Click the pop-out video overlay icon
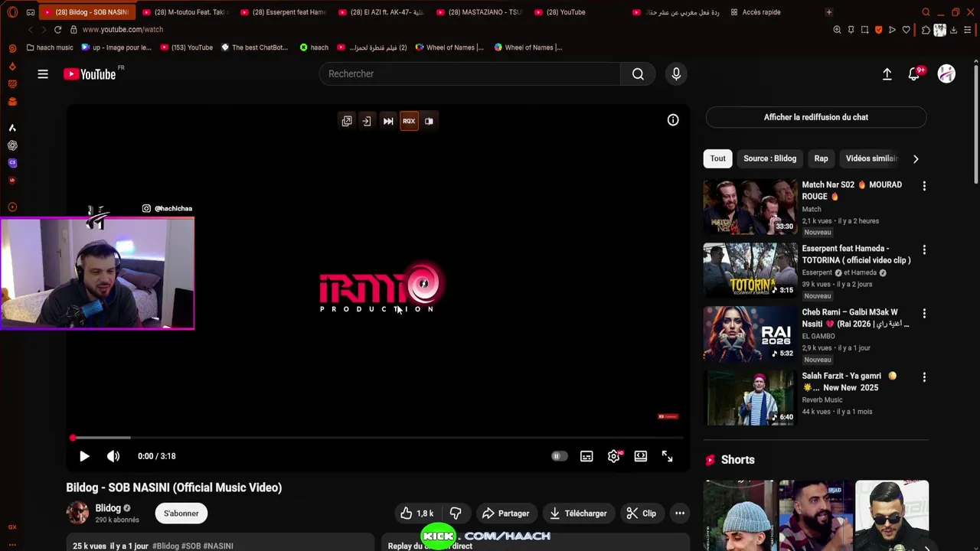 (x=347, y=121)
